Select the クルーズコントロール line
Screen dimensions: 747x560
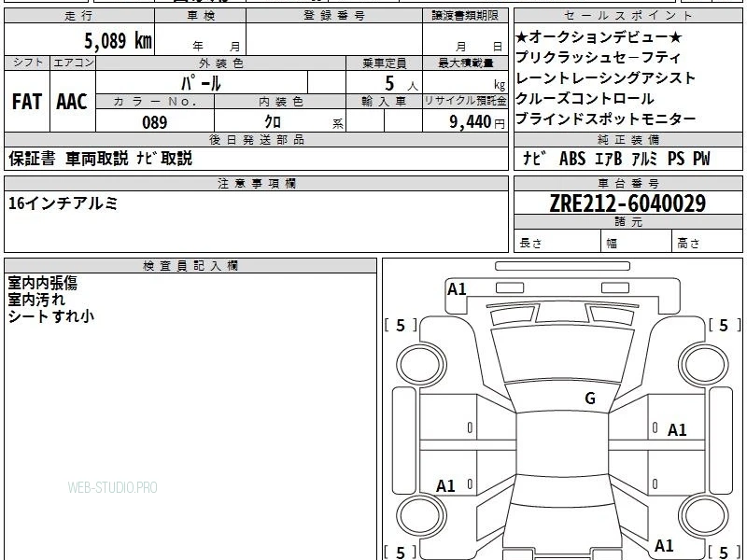[x=585, y=99]
